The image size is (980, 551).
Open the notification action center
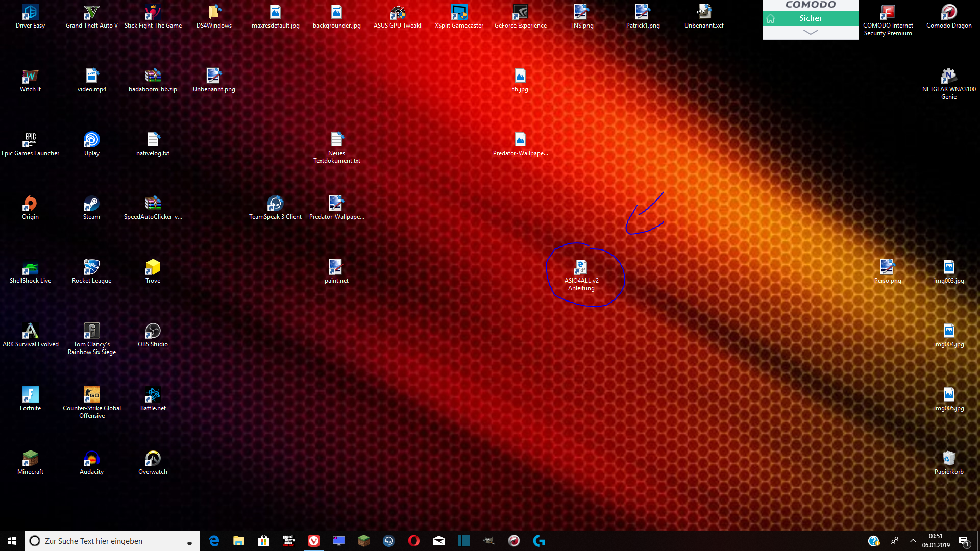pyautogui.click(x=964, y=541)
